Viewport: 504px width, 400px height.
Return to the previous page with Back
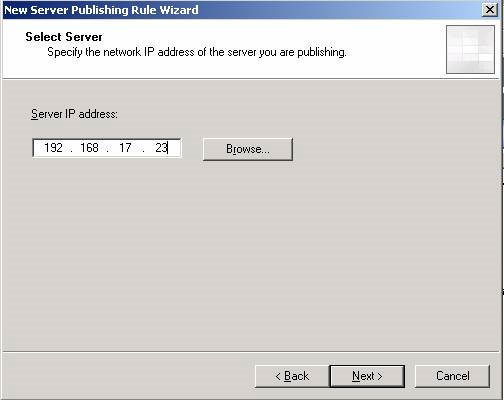(x=292, y=376)
